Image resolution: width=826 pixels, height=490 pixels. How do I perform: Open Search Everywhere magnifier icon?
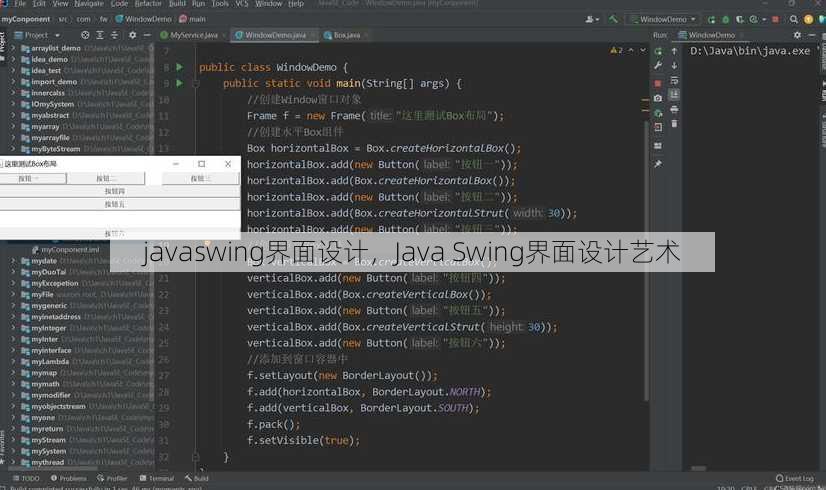[x=793, y=19]
